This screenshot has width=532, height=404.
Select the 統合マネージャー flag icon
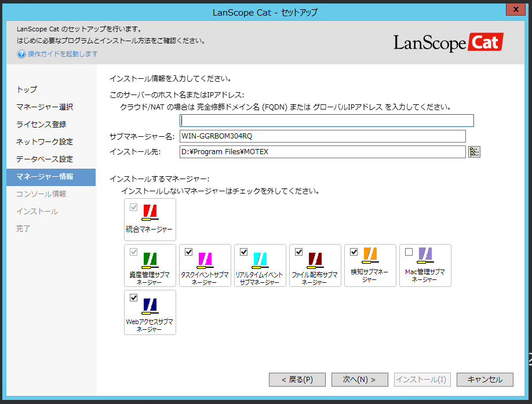pyautogui.click(x=151, y=213)
